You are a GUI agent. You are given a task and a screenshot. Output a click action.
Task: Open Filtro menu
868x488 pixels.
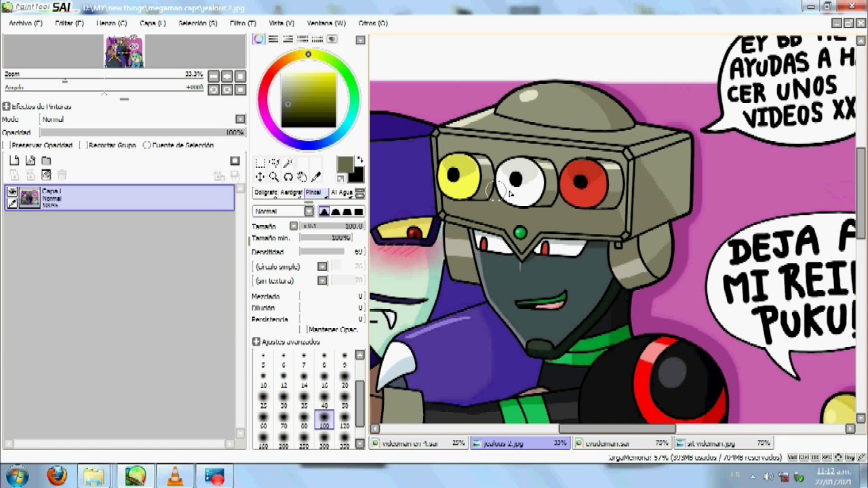click(243, 23)
